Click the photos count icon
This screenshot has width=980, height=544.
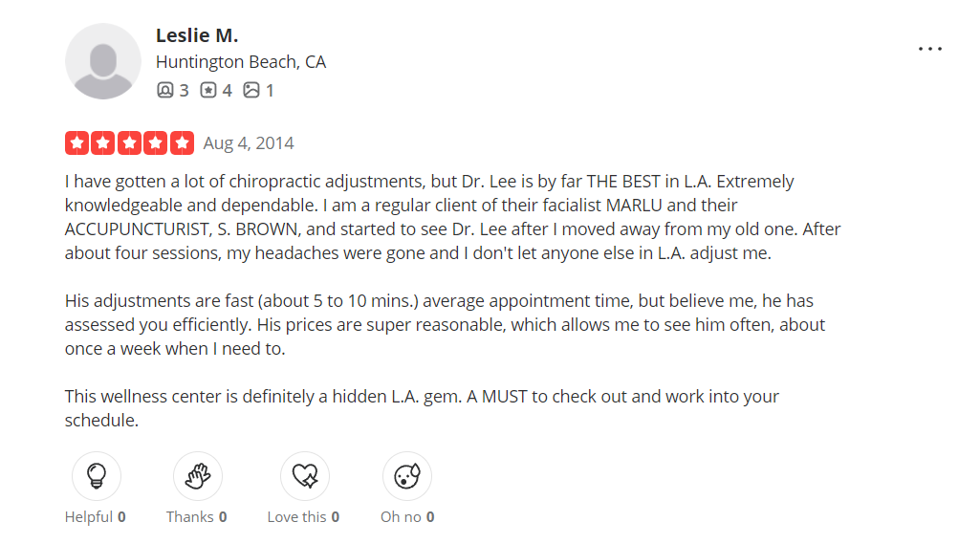coord(251,91)
